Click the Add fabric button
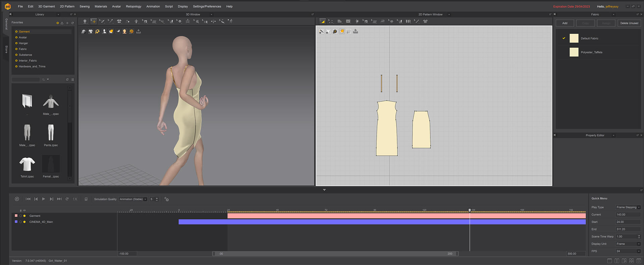The image size is (644, 265). click(x=565, y=23)
